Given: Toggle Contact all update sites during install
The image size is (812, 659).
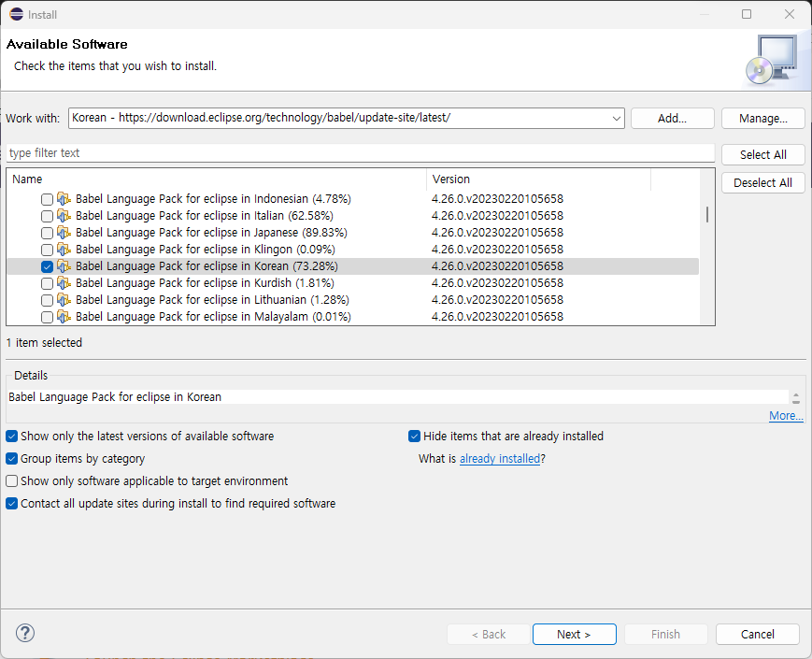Looking at the screenshot, I should (12, 504).
